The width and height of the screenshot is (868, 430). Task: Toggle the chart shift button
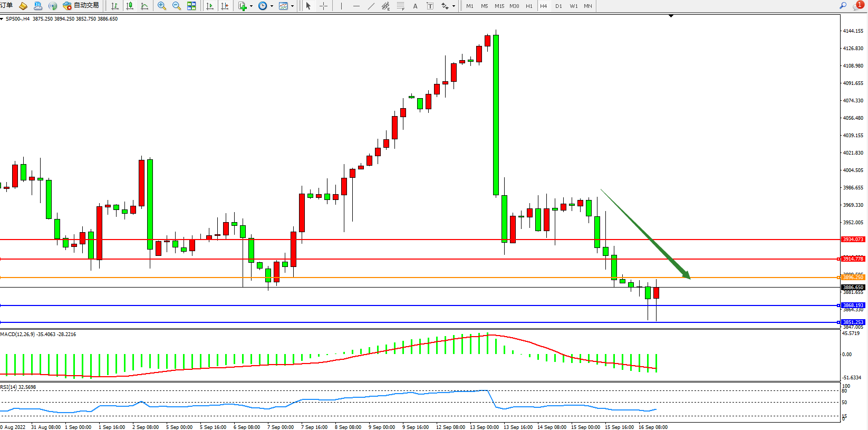click(x=225, y=6)
